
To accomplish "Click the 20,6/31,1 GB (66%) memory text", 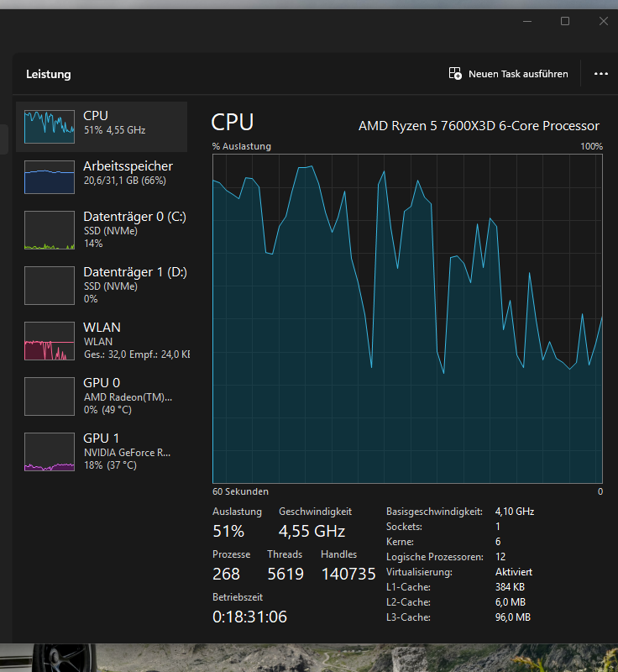I will (124, 181).
